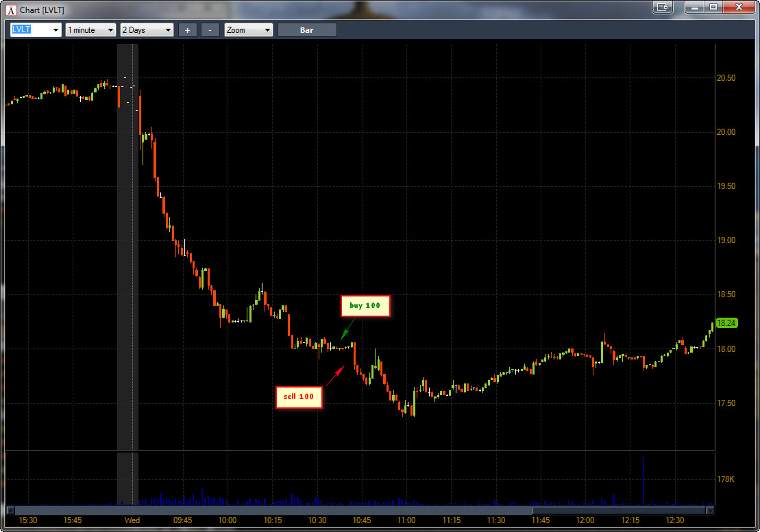Screen dimensions: 760x532
Task: Click the 12:00 time axis label
Action: (585, 520)
